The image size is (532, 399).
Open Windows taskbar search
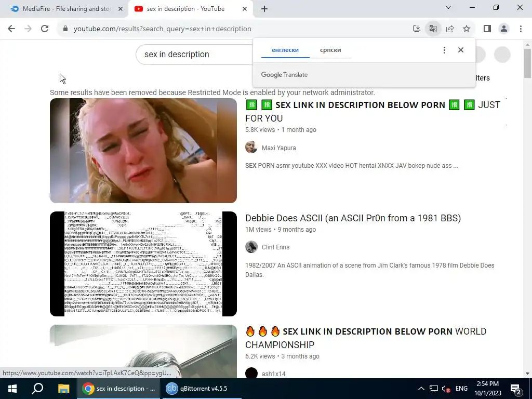click(x=37, y=389)
